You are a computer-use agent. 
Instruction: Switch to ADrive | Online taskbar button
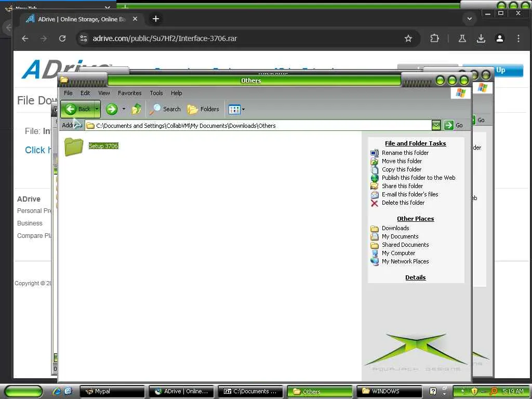click(x=181, y=392)
